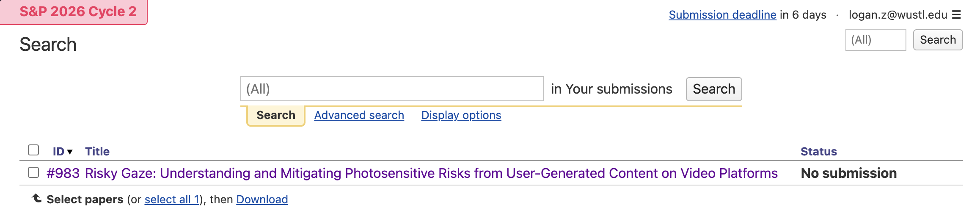The height and width of the screenshot is (216, 980).
Task: Click the upward arrow beside Select papers
Action: pyautogui.click(x=37, y=198)
